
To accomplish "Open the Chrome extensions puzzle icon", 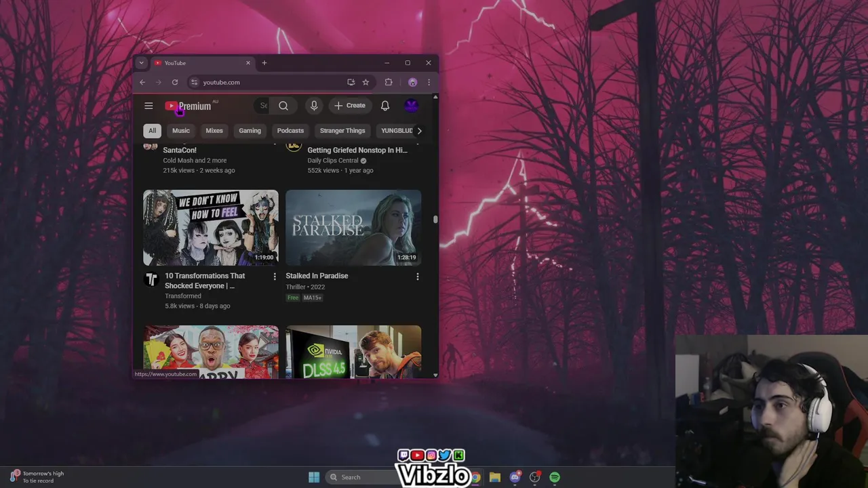I will click(x=389, y=82).
